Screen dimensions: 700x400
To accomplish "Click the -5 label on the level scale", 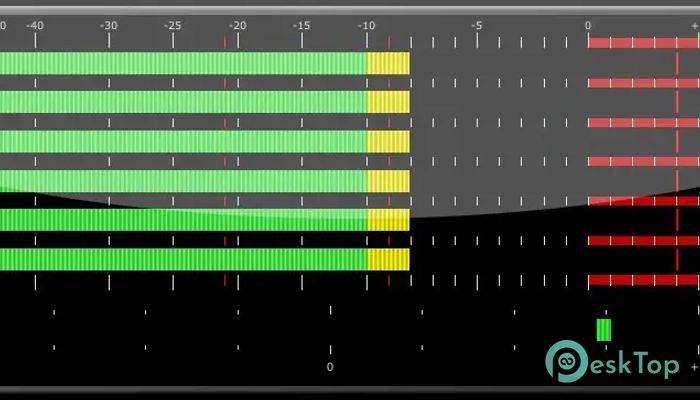I will tap(476, 26).
